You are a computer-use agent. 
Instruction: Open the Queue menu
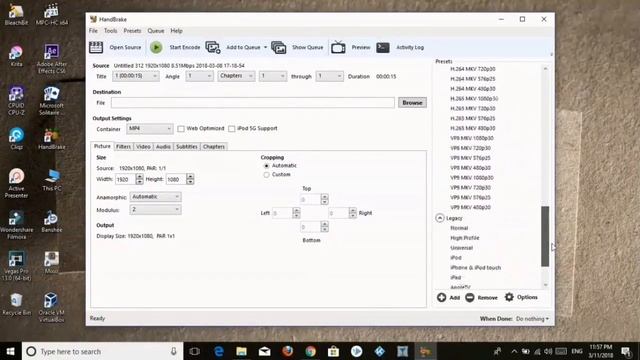(156, 31)
